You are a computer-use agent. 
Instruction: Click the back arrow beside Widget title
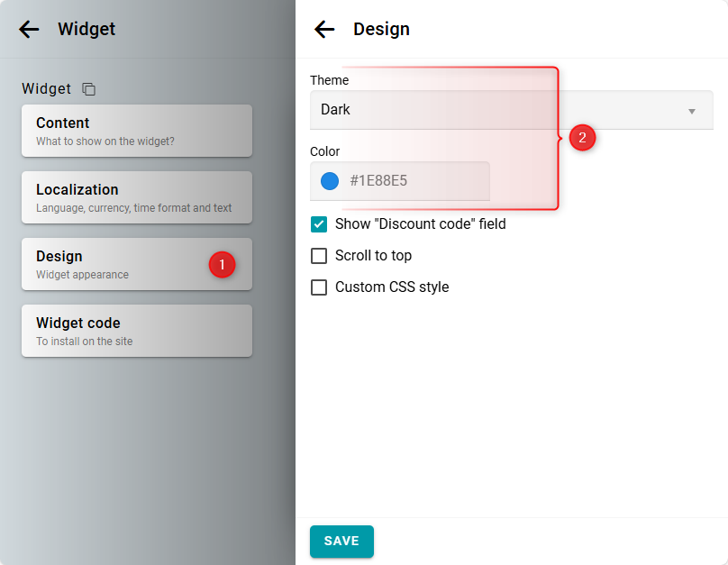point(29,29)
